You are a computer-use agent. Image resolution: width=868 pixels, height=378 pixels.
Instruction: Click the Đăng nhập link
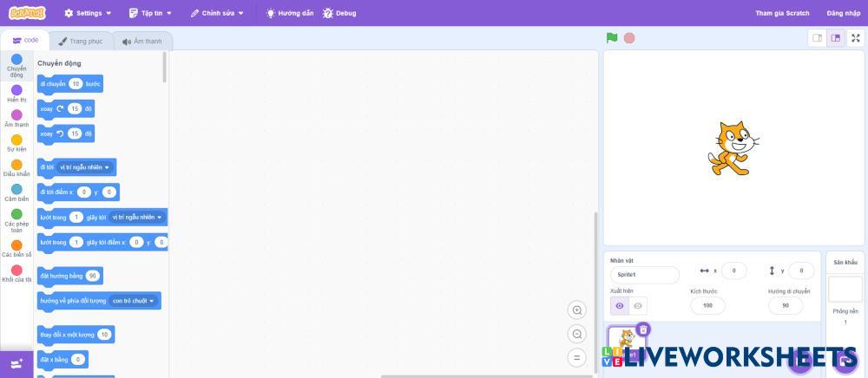pos(843,13)
